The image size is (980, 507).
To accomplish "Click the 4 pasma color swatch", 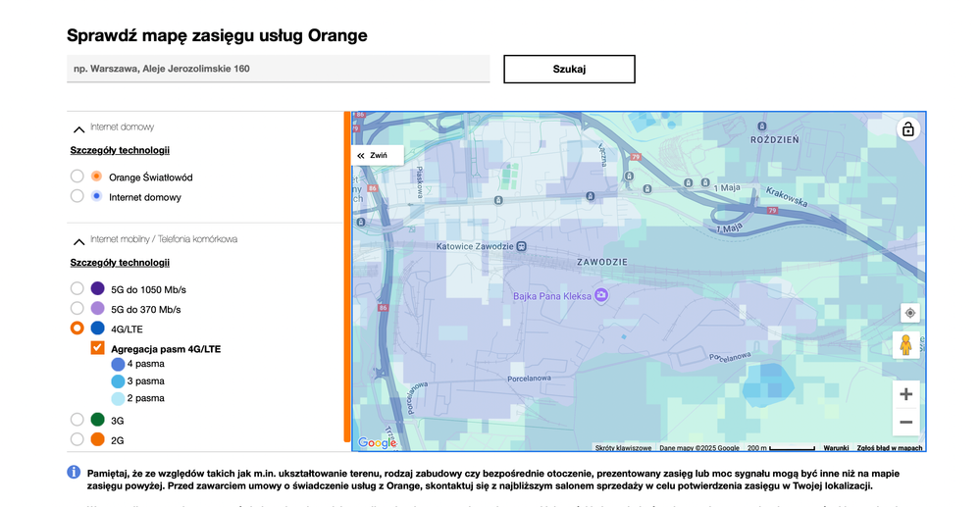I will [x=118, y=364].
